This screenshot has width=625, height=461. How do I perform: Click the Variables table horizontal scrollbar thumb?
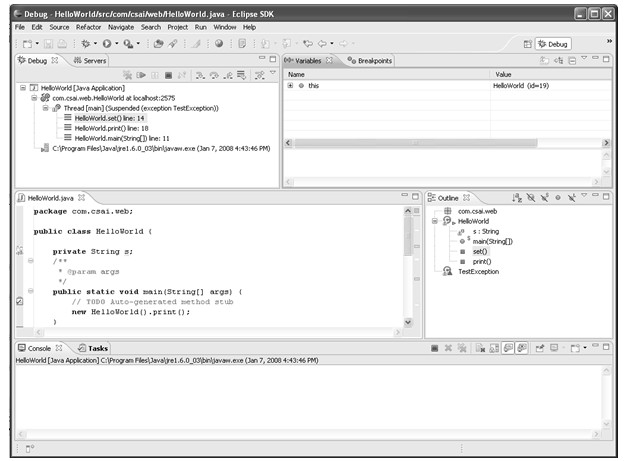(415, 143)
